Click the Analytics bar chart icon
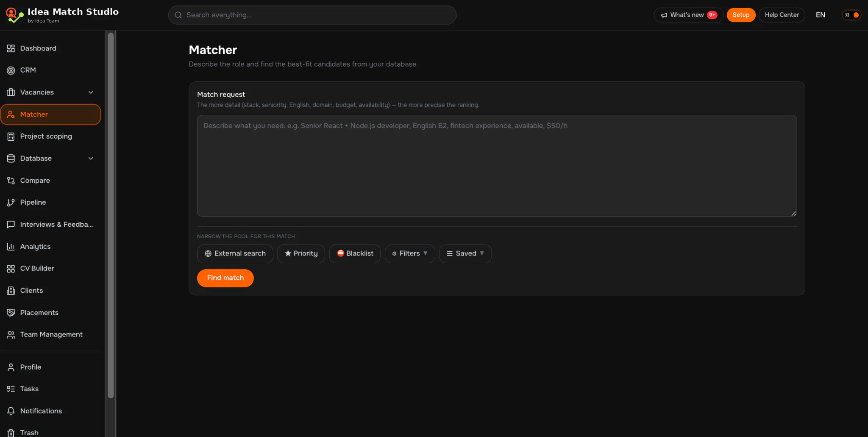This screenshot has height=437, width=868. pyautogui.click(x=11, y=247)
